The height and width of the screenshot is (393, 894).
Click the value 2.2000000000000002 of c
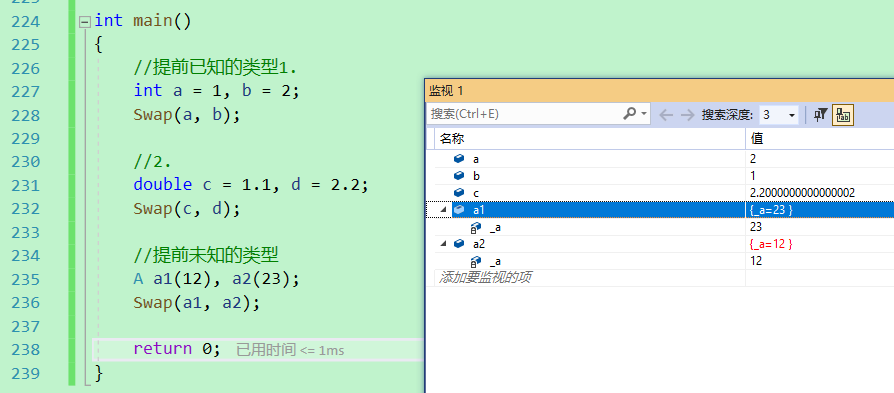[x=802, y=193]
